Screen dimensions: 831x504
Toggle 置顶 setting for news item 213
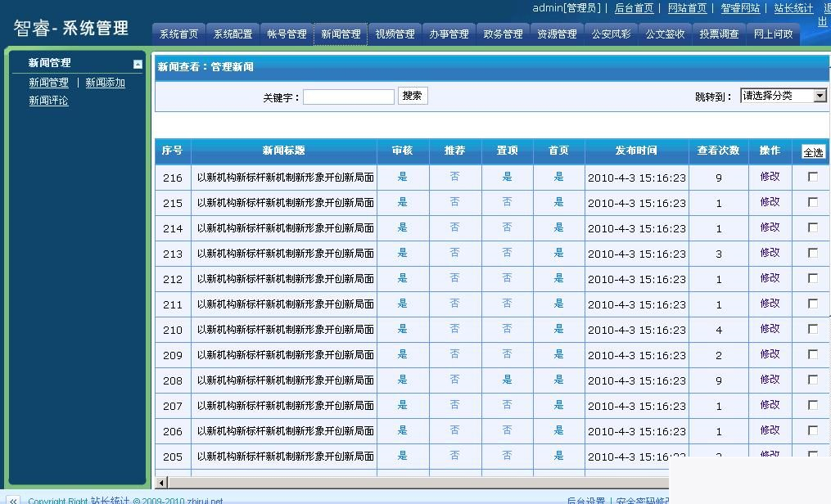pos(508,253)
